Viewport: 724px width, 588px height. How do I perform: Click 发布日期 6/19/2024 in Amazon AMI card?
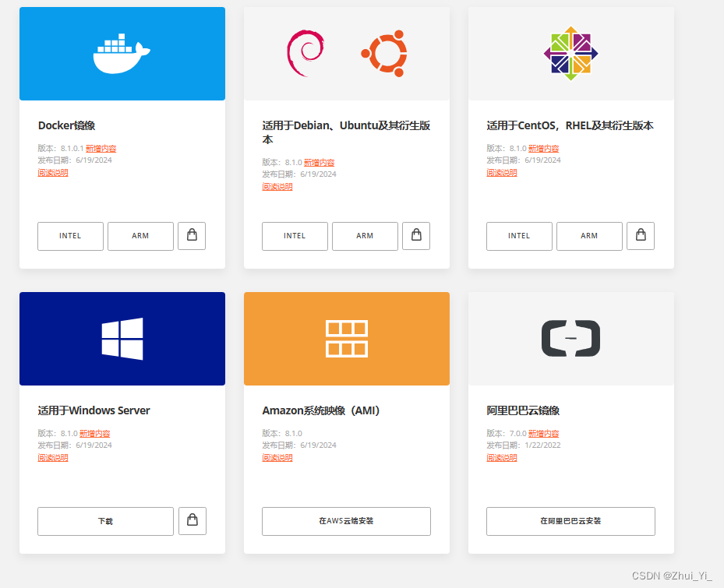coord(299,445)
